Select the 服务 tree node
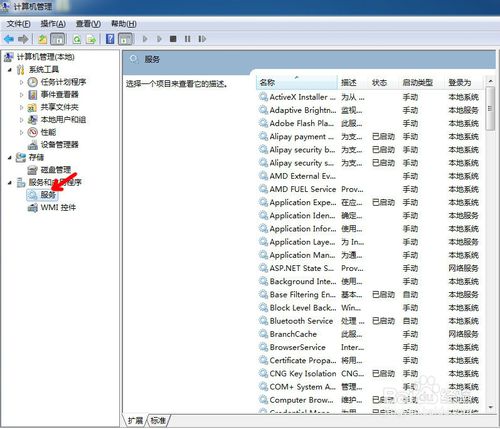The image size is (500, 429). coord(48,195)
